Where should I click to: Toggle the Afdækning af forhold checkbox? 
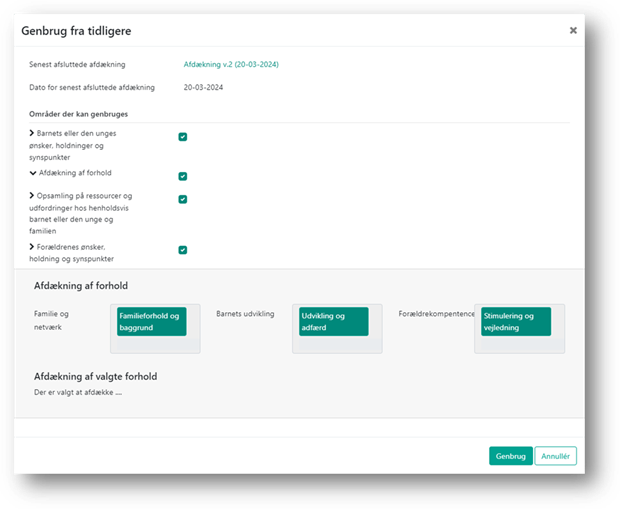(x=183, y=176)
